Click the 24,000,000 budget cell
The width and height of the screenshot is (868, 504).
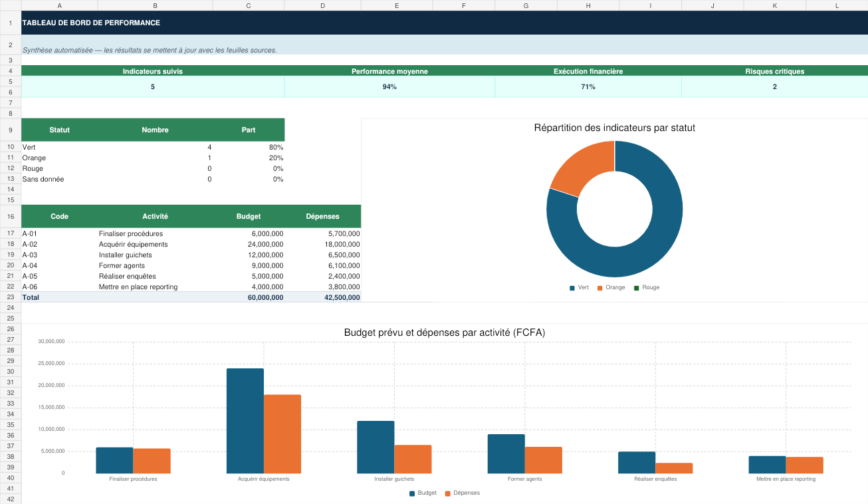[249, 244]
